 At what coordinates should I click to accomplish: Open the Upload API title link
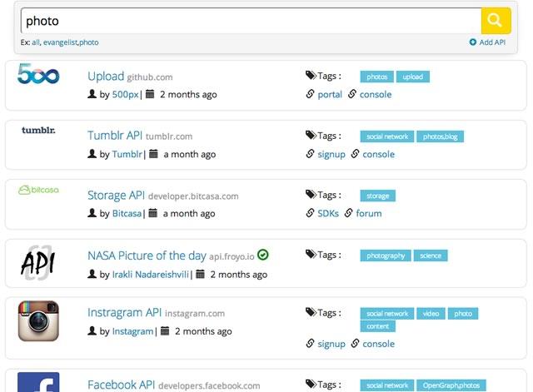tap(106, 77)
